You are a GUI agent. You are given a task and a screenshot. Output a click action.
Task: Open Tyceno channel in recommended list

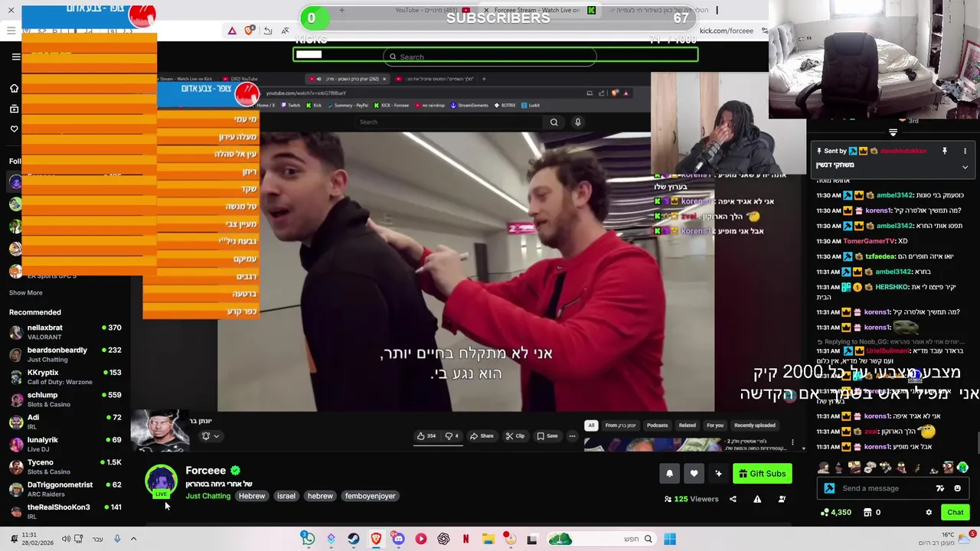click(x=65, y=467)
